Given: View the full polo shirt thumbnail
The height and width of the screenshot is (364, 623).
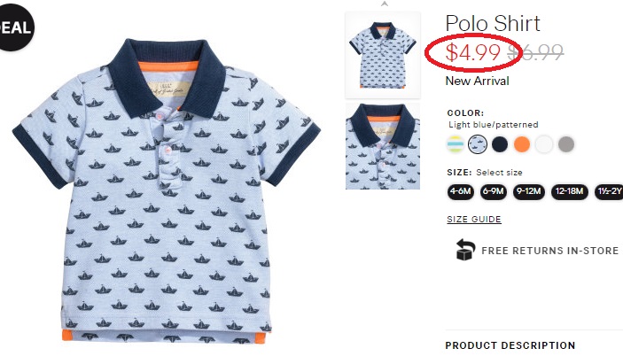Looking at the screenshot, I should coord(383,50).
